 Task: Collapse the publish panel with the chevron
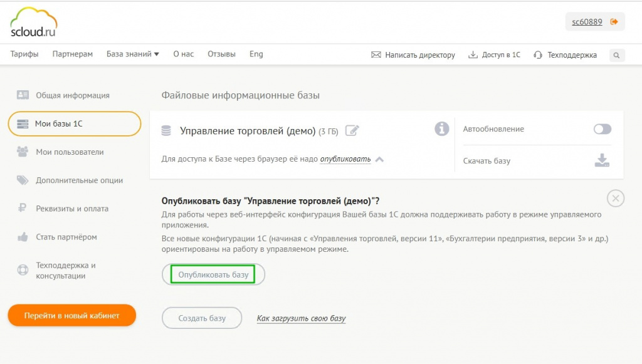click(x=379, y=159)
